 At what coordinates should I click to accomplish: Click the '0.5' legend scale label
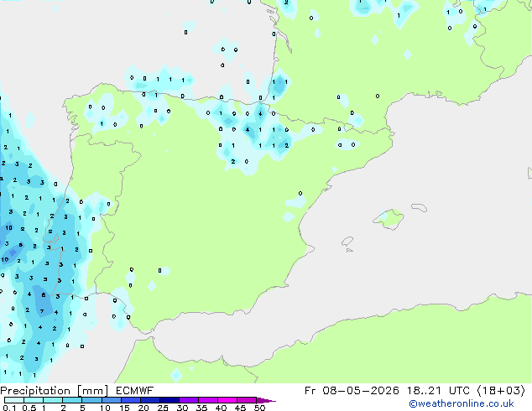29,408
